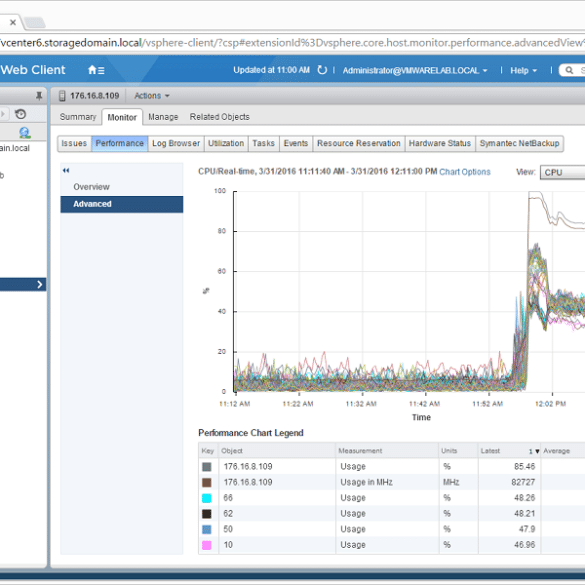Select the 82727 MHz latest value cell
The height and width of the screenshot is (585, 585).
(x=510, y=482)
